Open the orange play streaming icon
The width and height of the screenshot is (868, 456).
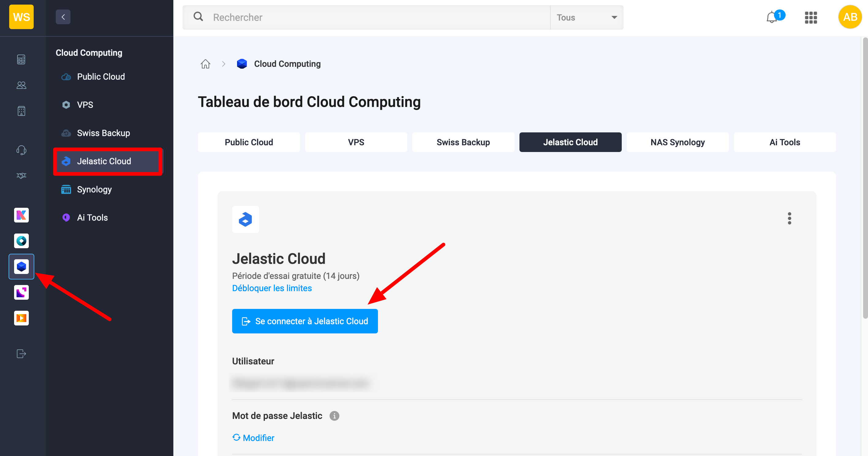(21, 318)
